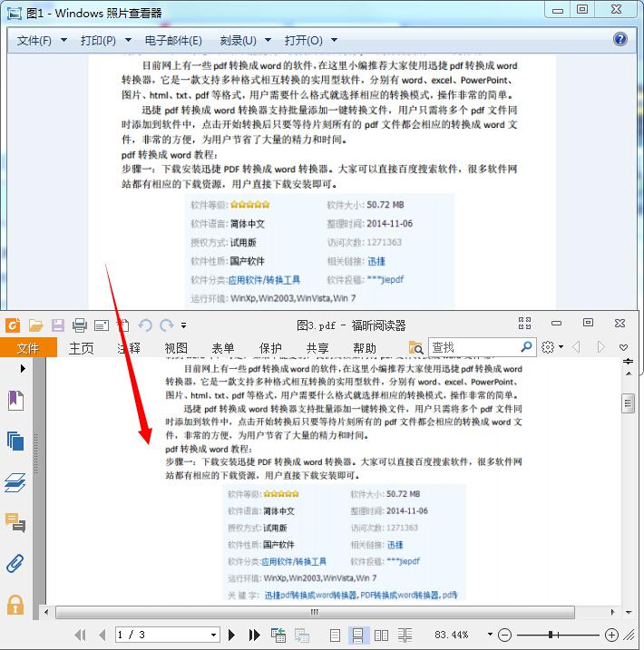Open 打印(P) menu in Photo Viewer

pyautogui.click(x=106, y=40)
